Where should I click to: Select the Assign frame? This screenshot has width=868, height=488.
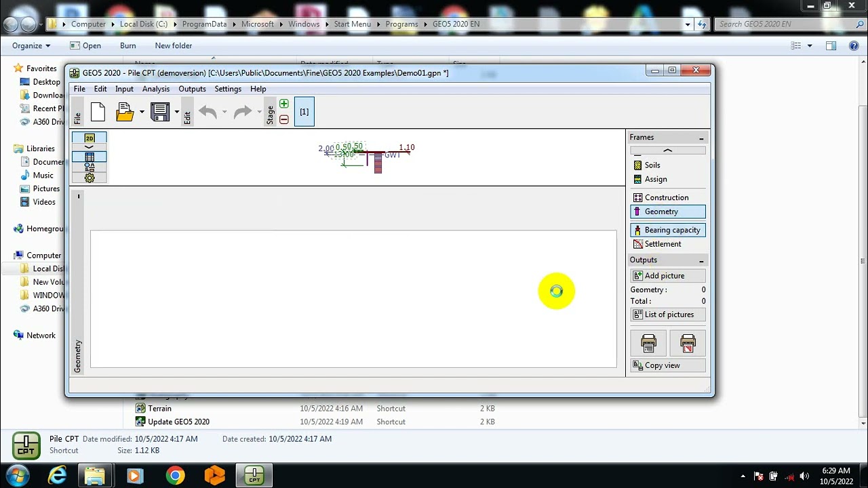click(x=668, y=179)
